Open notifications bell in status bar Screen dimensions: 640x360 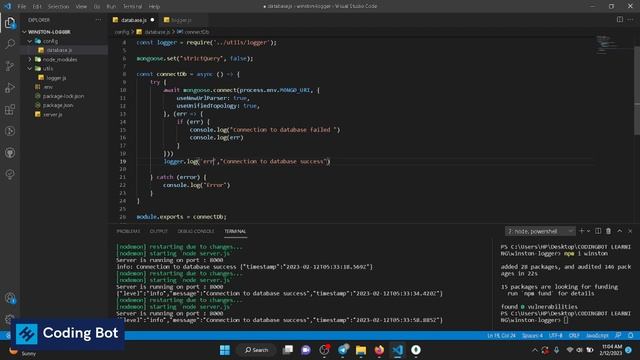coord(631,336)
